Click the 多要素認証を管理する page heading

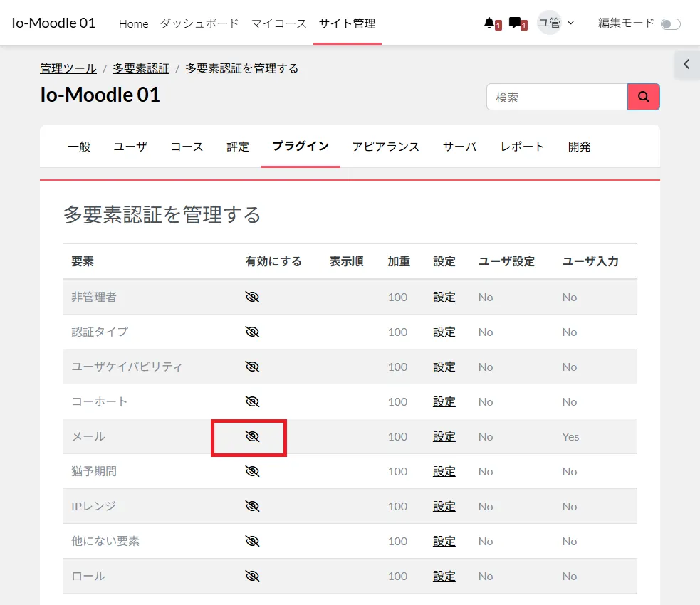coord(162,215)
